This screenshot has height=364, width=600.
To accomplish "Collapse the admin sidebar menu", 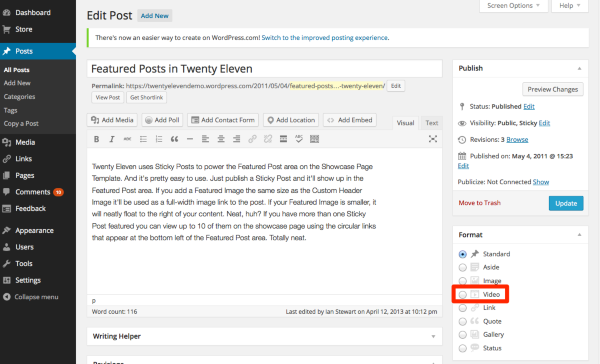I will tap(31, 297).
